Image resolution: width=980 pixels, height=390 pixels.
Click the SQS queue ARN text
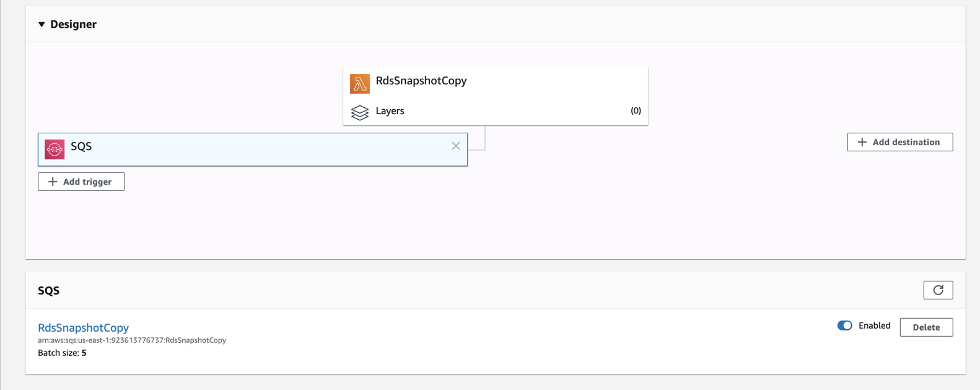pos(132,340)
